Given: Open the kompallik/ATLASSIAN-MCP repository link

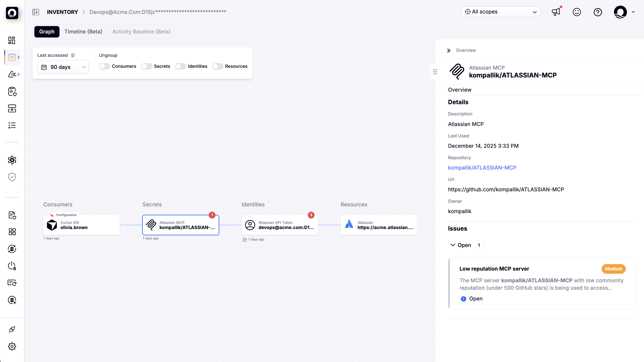Looking at the screenshot, I should click(x=482, y=168).
